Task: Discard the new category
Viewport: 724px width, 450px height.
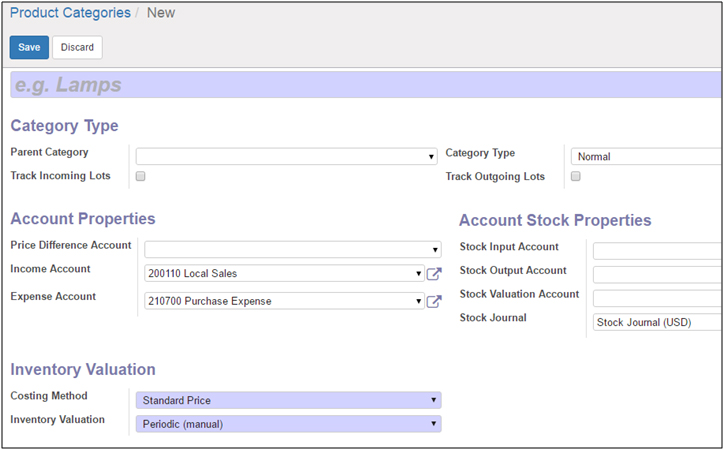Action: pos(77,47)
